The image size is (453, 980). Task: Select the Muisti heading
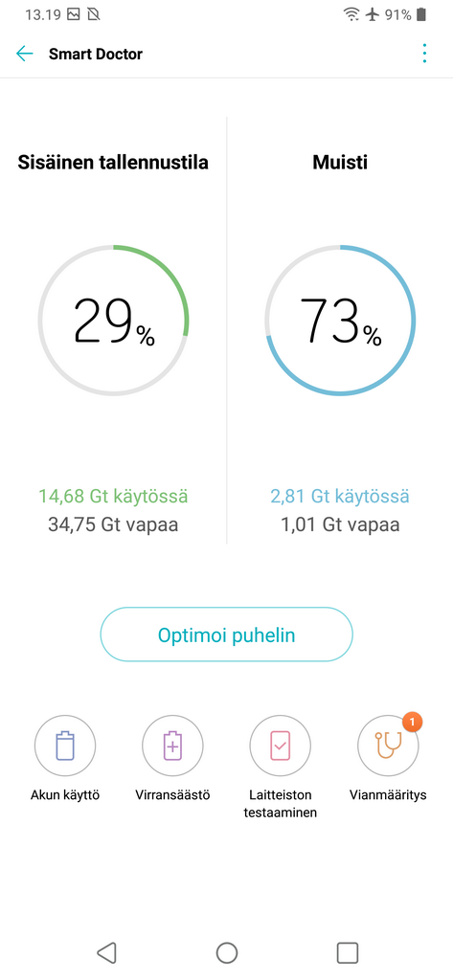click(x=340, y=163)
